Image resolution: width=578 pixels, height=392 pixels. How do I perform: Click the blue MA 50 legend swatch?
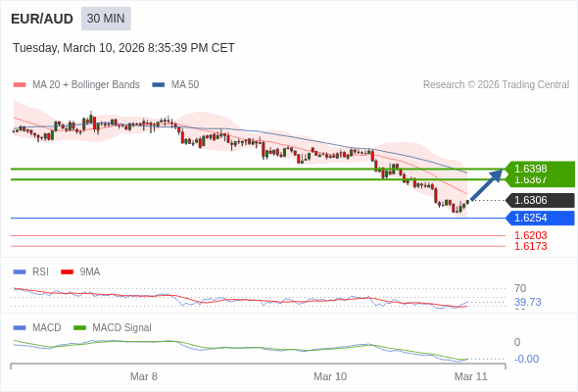coord(159,85)
